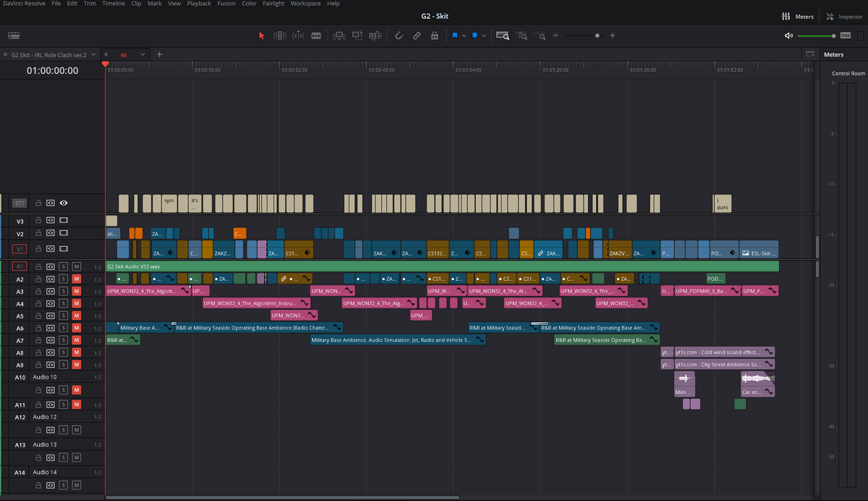This screenshot has width=868, height=501.
Task: Lock the V3 video track
Action: coord(38,219)
